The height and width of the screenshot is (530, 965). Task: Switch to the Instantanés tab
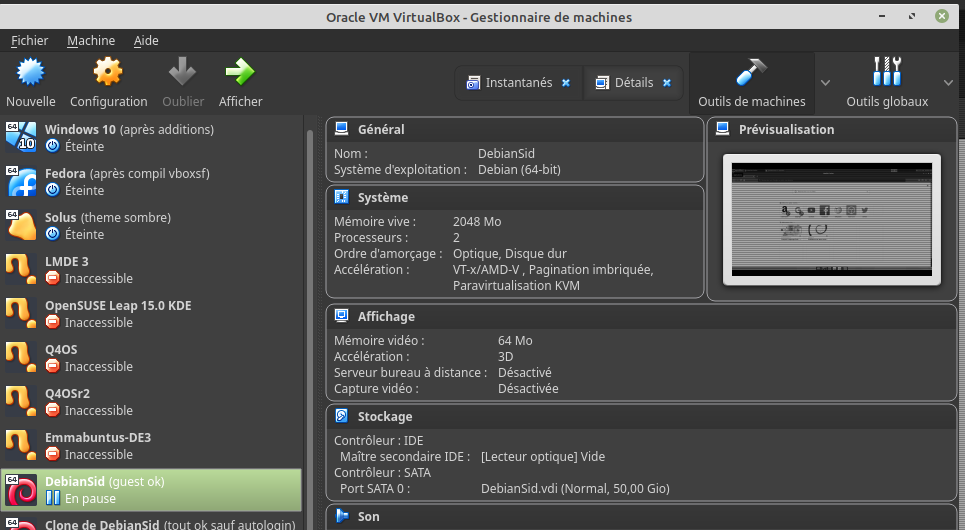click(519, 82)
